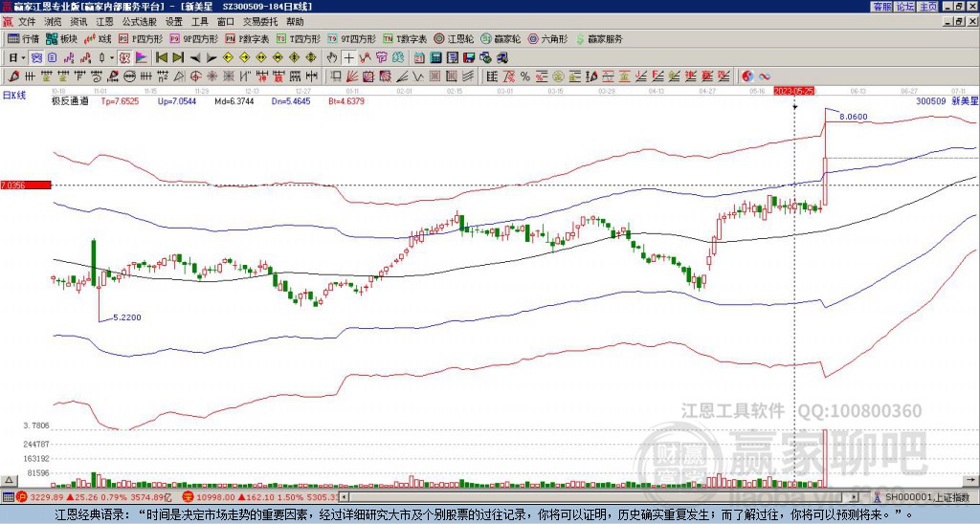Open the 交易委托 menu
The width and height of the screenshot is (980, 524).
260,22
